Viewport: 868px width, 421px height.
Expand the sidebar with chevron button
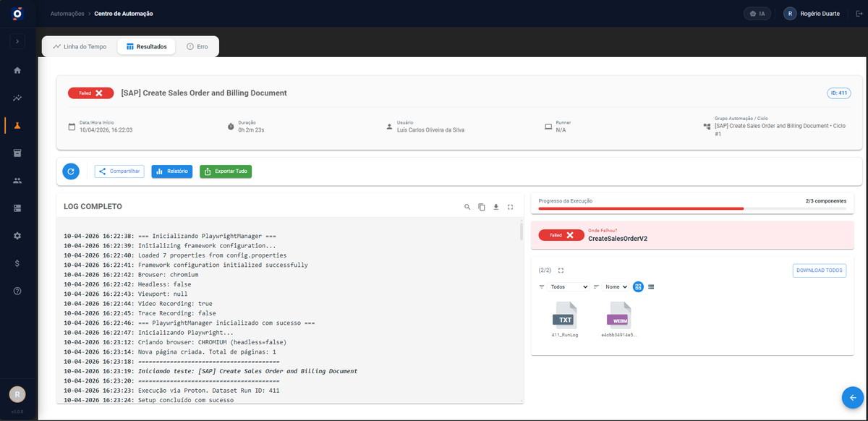coord(17,42)
